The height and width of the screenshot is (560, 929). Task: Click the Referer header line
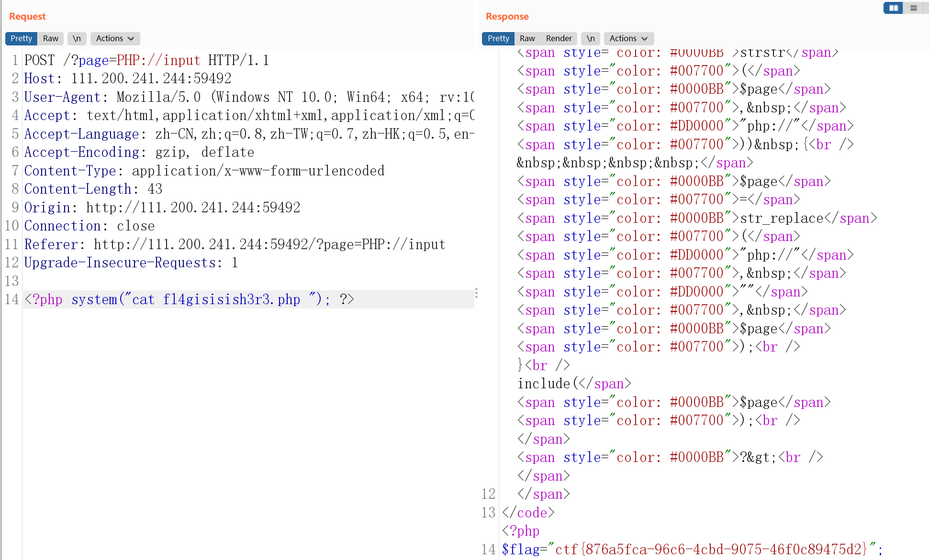235,244
